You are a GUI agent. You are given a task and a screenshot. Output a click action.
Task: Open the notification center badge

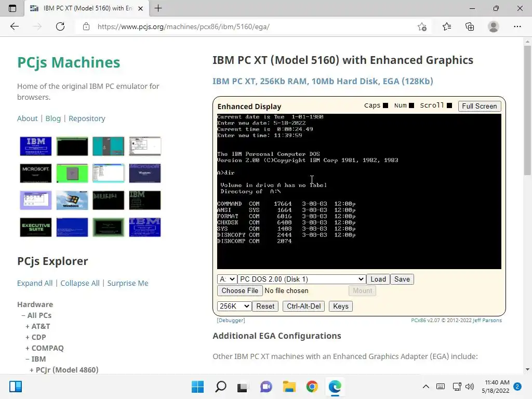click(x=517, y=387)
